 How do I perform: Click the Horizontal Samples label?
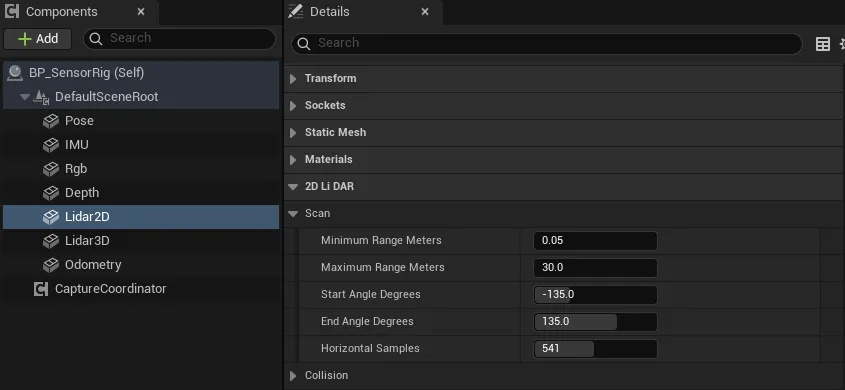(370, 348)
